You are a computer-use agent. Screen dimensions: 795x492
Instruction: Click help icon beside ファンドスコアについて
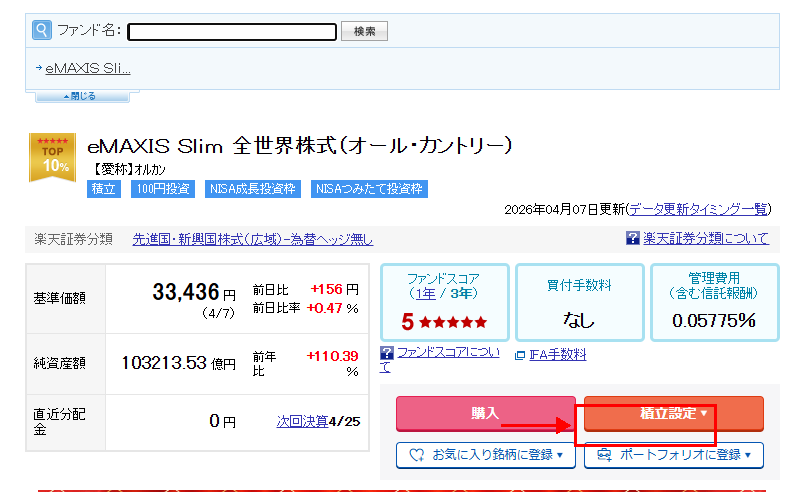point(386,353)
